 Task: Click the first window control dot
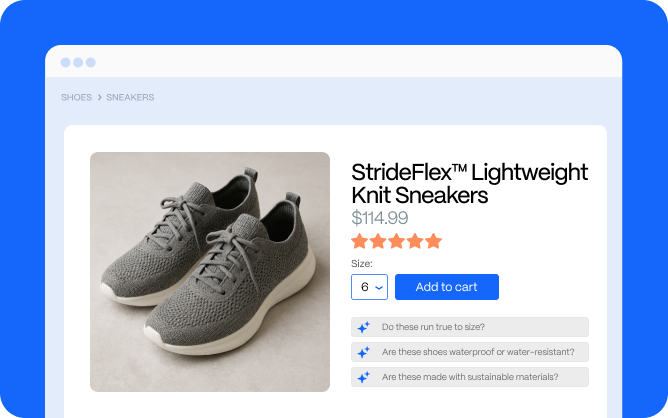coord(66,62)
